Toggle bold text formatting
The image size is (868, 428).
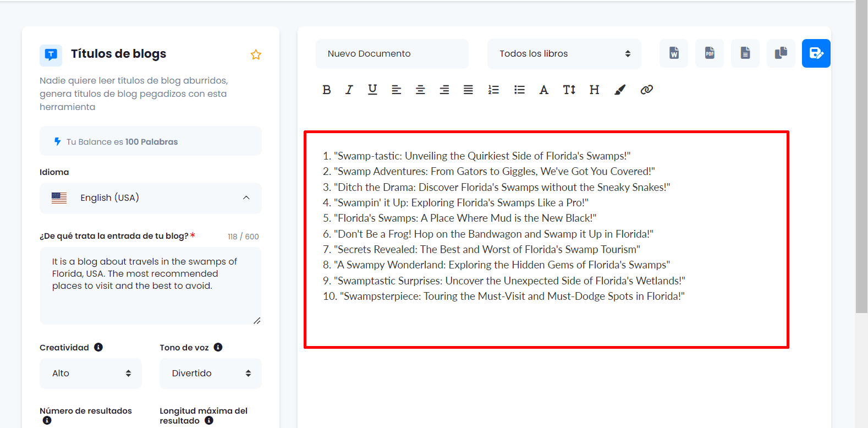click(327, 90)
